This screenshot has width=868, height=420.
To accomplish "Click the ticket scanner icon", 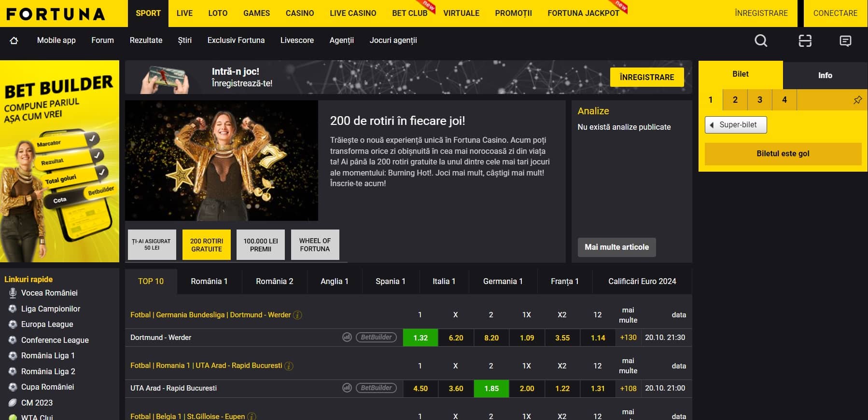I will pyautogui.click(x=805, y=41).
